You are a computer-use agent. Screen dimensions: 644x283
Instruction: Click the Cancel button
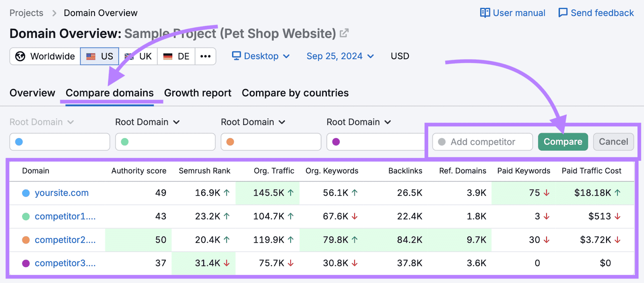click(613, 142)
